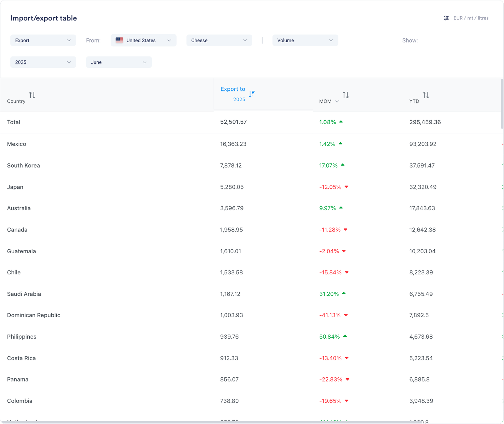
Task: Click the red down arrow on Japan row
Action: coord(346,187)
